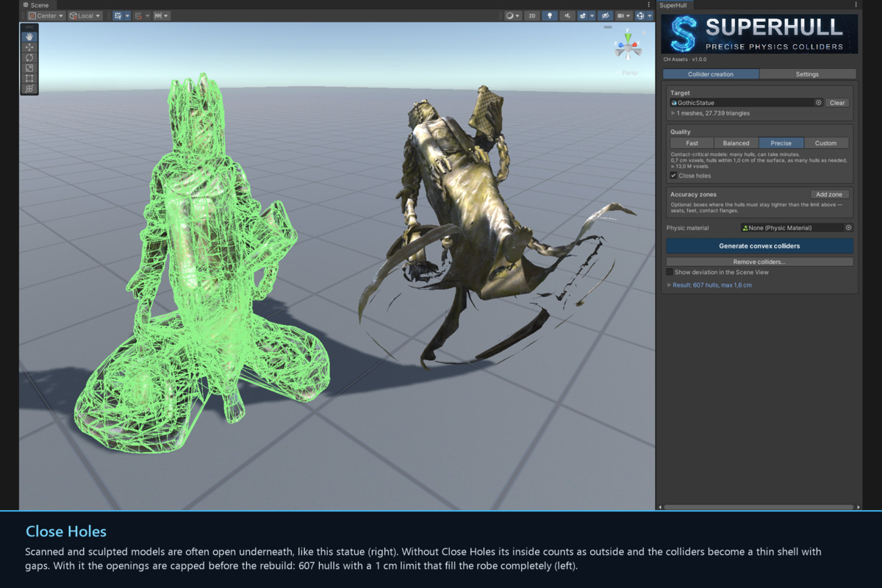Toggle scene audio icon

point(567,15)
